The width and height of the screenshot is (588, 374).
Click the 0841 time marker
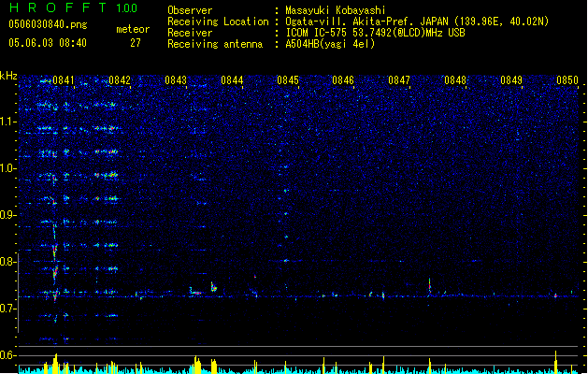64,80
